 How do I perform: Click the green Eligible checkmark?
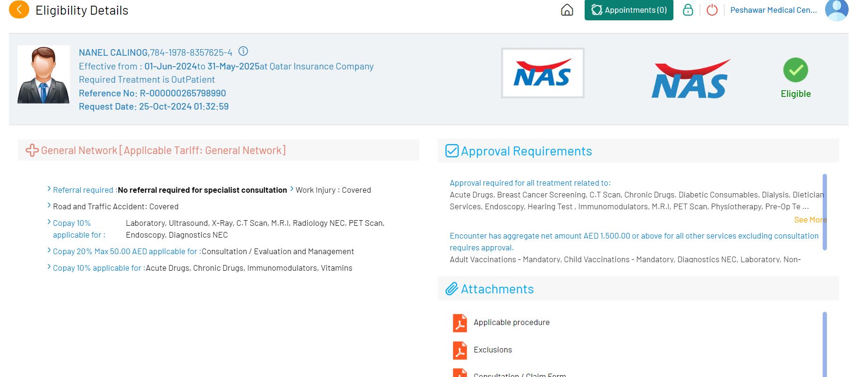pyautogui.click(x=795, y=70)
